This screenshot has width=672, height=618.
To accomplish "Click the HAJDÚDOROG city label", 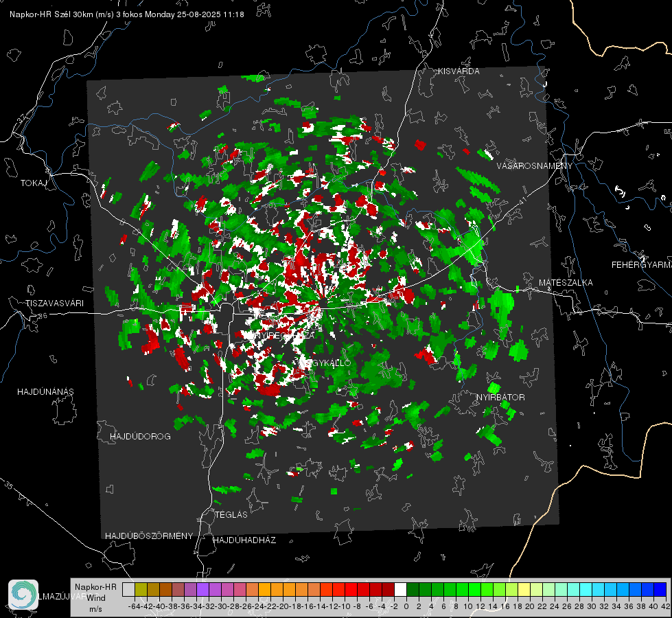I will [140, 437].
